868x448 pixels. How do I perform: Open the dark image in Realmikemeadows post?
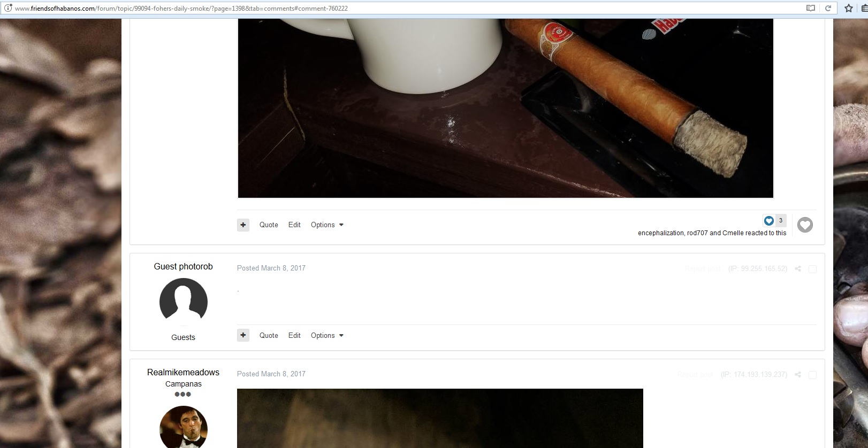click(x=440, y=418)
